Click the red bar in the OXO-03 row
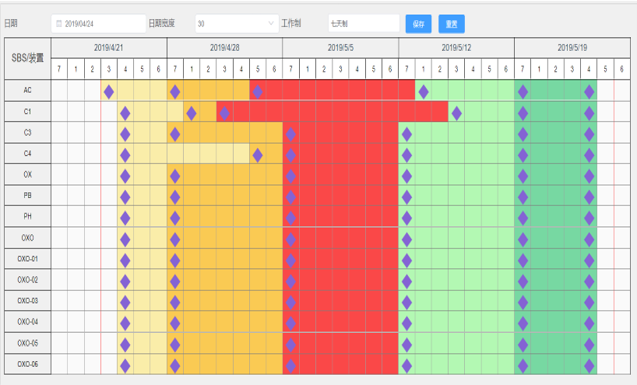This screenshot has width=637, height=385. click(340, 301)
